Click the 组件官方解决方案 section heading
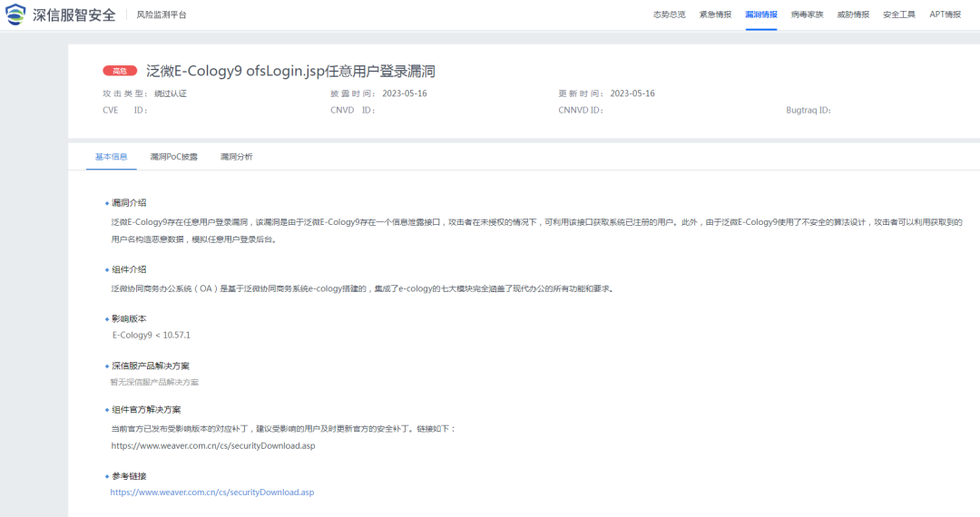Screen dimensions: 980x517 (x=146, y=410)
